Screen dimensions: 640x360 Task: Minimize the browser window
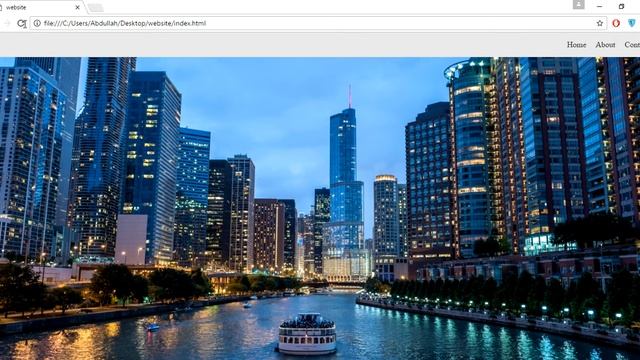coord(599,7)
